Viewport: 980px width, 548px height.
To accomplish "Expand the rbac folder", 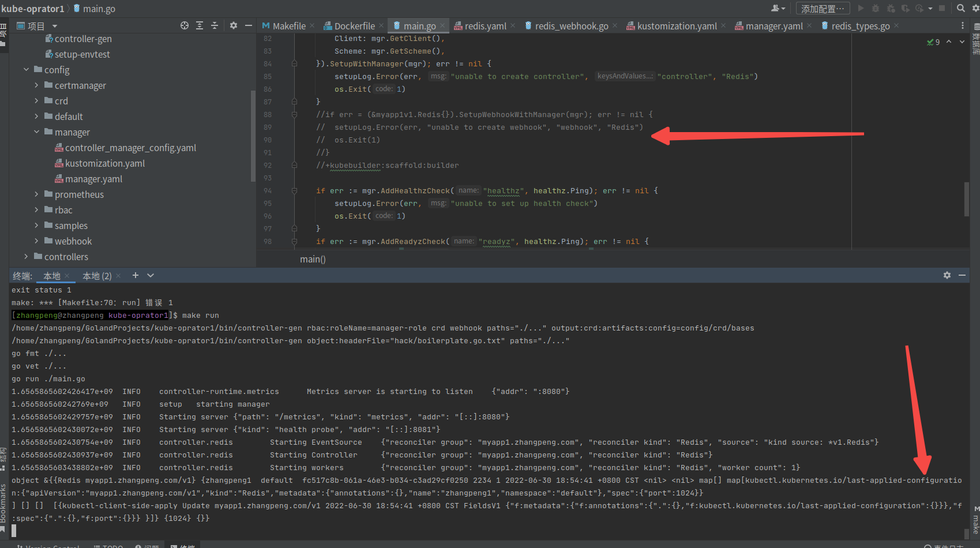I will (x=36, y=210).
